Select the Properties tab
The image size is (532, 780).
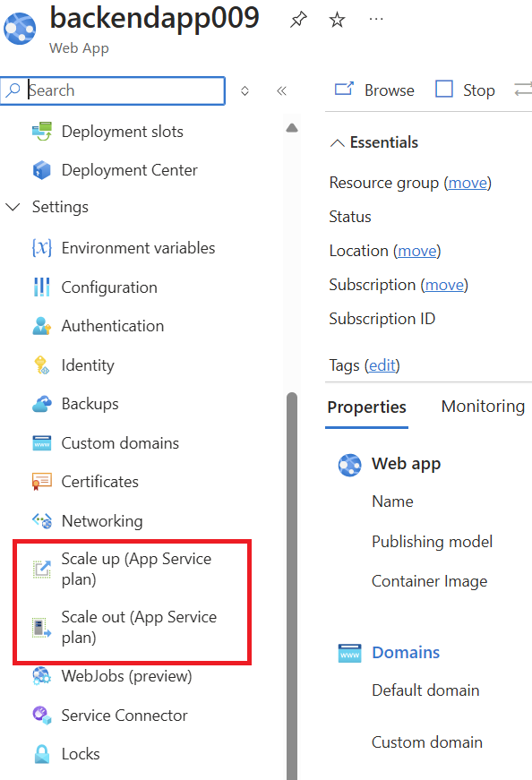coord(367,407)
